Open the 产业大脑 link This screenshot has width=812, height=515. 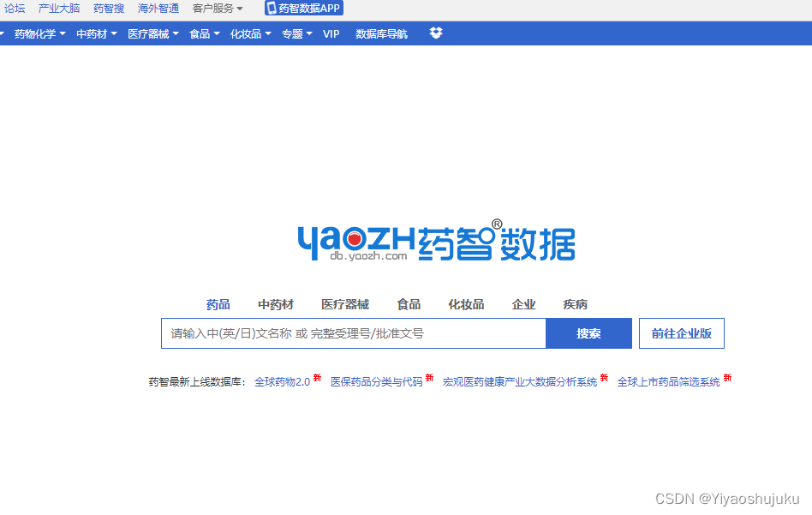click(x=59, y=9)
